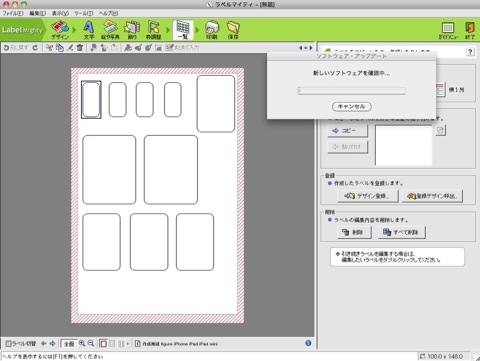Click the Redo arrow in the toolbar
Screen dimensions: 480x361
[35, 48]
